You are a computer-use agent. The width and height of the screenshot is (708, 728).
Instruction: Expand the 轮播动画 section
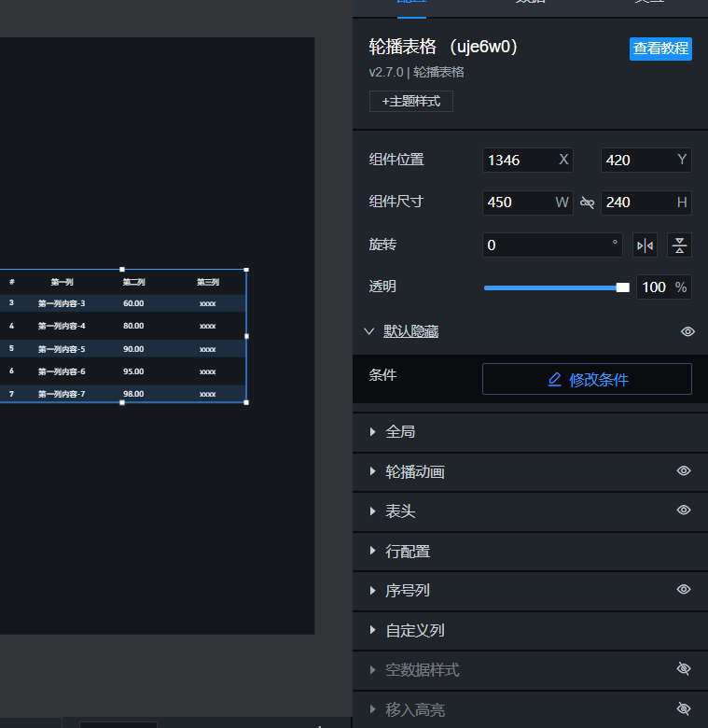372,471
